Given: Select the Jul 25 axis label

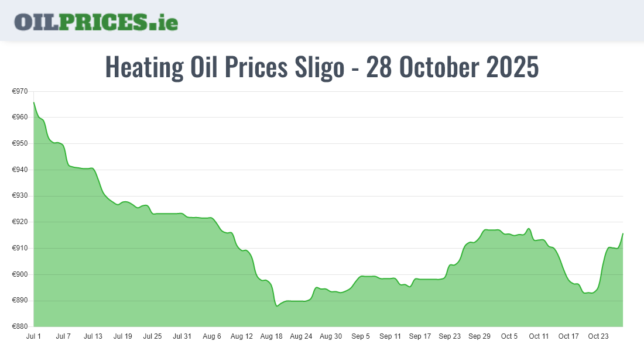Looking at the screenshot, I should (152, 336).
